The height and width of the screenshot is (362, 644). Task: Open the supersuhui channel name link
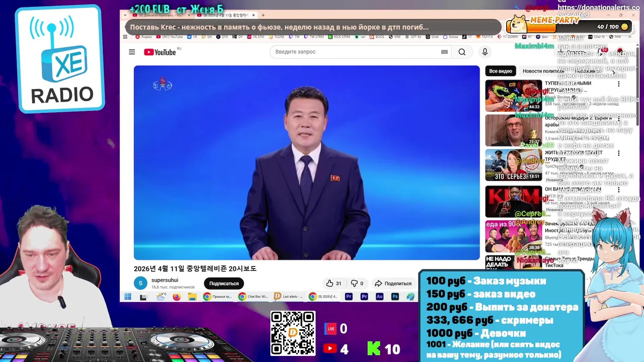[165, 280]
